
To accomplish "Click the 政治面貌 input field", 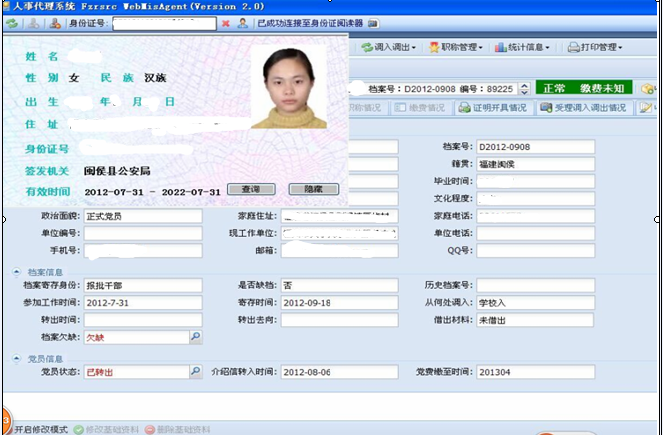I will [x=142, y=216].
